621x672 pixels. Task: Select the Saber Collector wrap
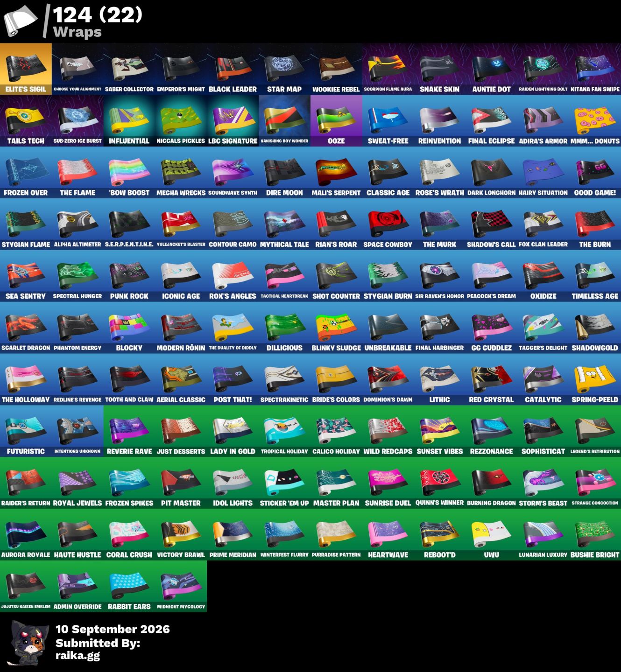click(x=129, y=69)
